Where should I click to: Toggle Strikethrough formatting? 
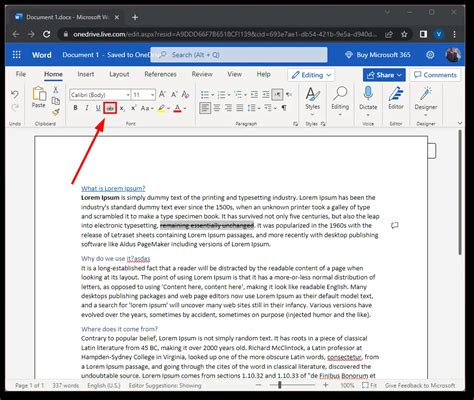coord(110,108)
